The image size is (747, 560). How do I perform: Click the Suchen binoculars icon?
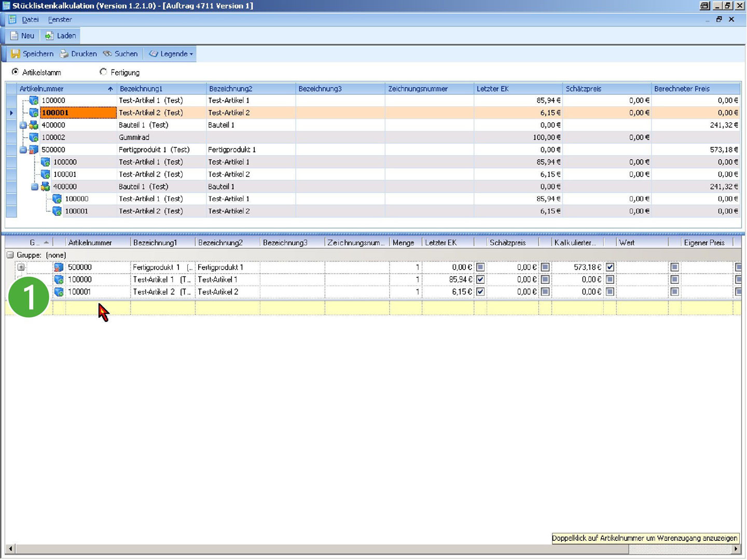(107, 54)
